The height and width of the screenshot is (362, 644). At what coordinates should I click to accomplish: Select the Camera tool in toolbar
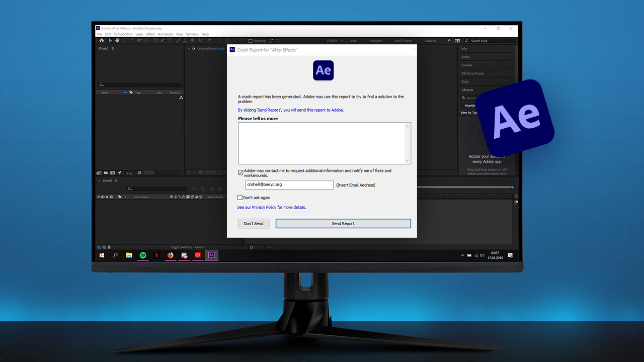139,40
